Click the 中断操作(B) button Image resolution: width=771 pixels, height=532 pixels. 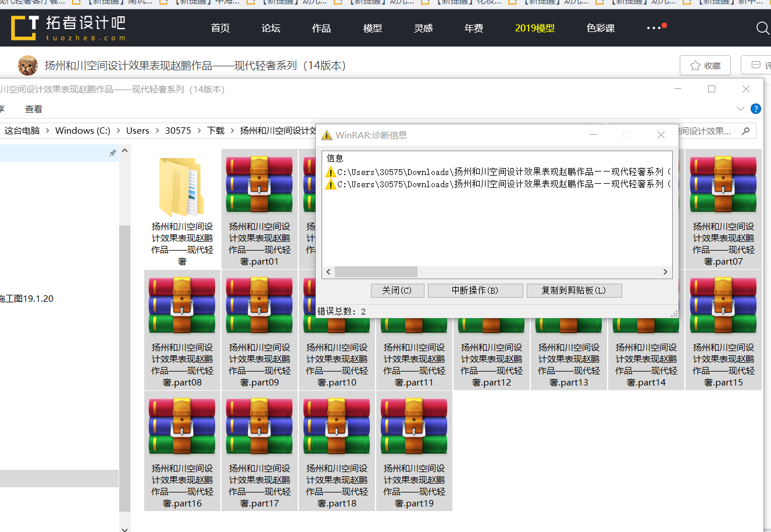475,290
